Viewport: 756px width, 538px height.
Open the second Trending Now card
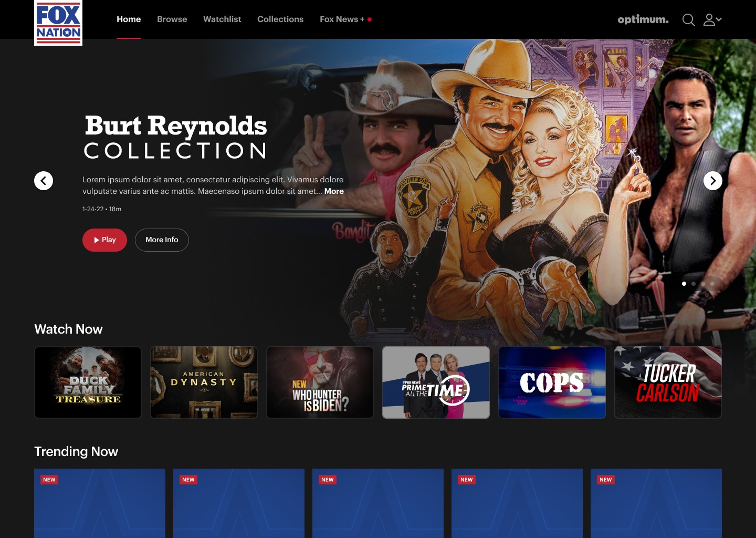[239, 503]
